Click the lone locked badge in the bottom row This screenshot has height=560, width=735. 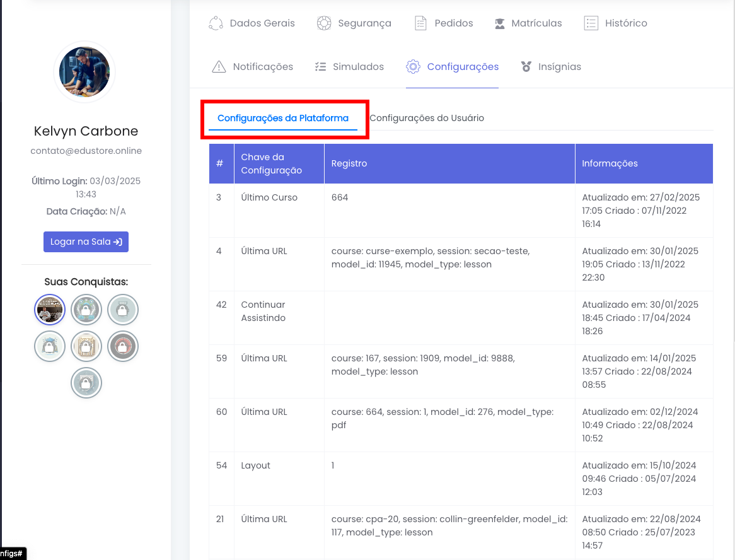pyautogui.click(x=86, y=383)
